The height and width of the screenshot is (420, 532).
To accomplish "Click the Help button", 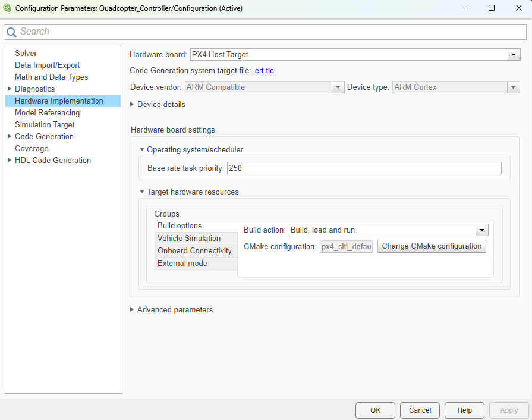I will pyautogui.click(x=464, y=410).
